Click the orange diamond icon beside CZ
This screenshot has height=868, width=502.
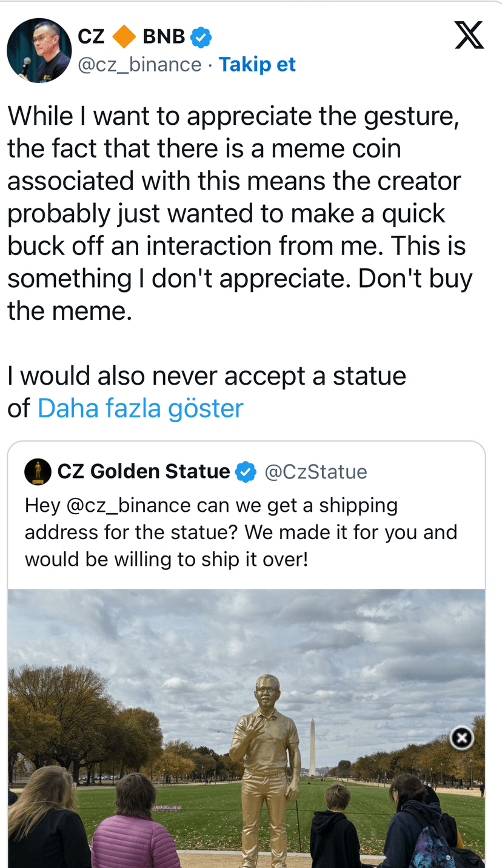point(124,36)
